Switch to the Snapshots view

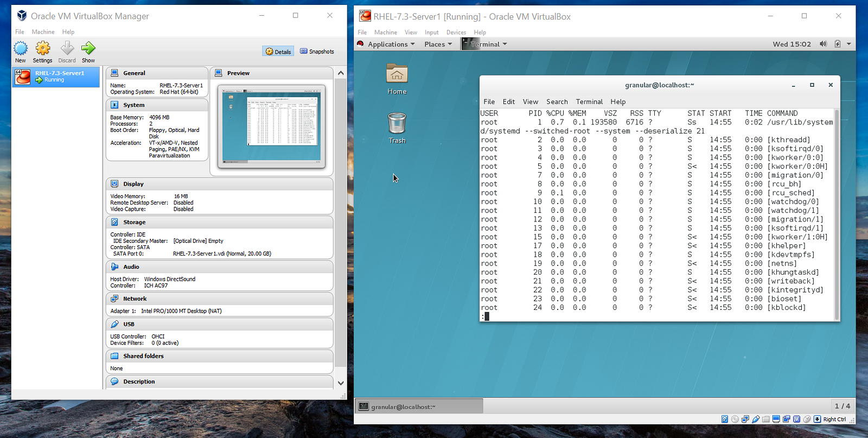pyautogui.click(x=317, y=52)
